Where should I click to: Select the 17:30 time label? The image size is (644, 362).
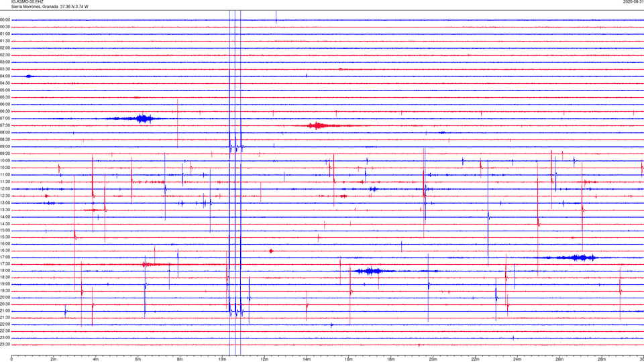tap(5, 264)
